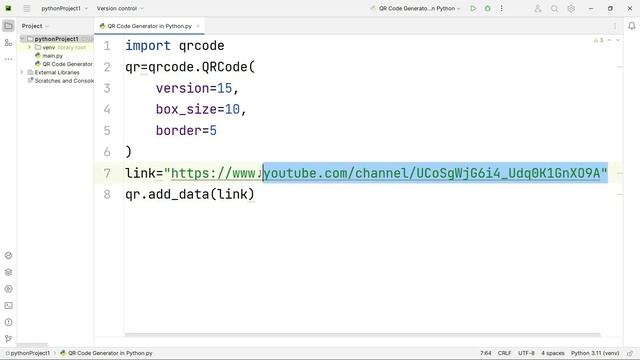The width and height of the screenshot is (640, 360).
Task: Open cursor position 7:64 go-to-line
Action: coord(486,353)
